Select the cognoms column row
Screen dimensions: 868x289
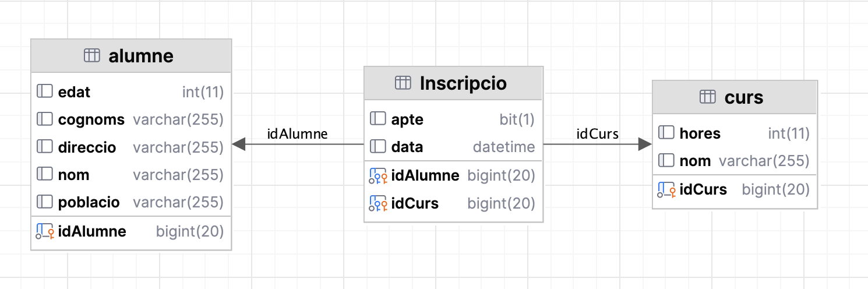(91, 119)
